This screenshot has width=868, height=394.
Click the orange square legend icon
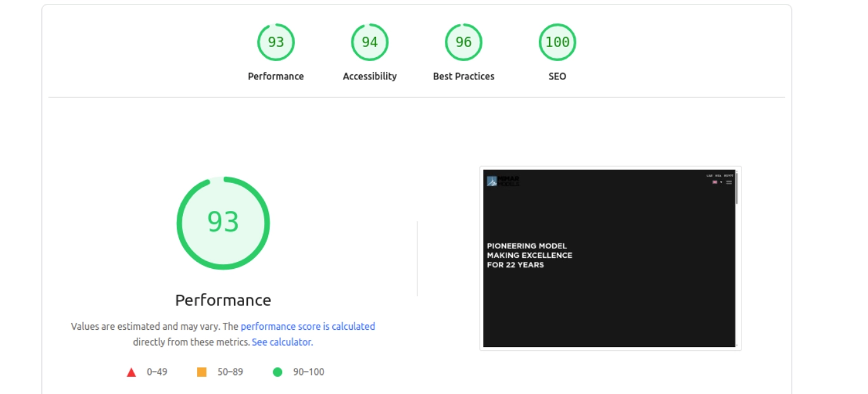point(202,372)
